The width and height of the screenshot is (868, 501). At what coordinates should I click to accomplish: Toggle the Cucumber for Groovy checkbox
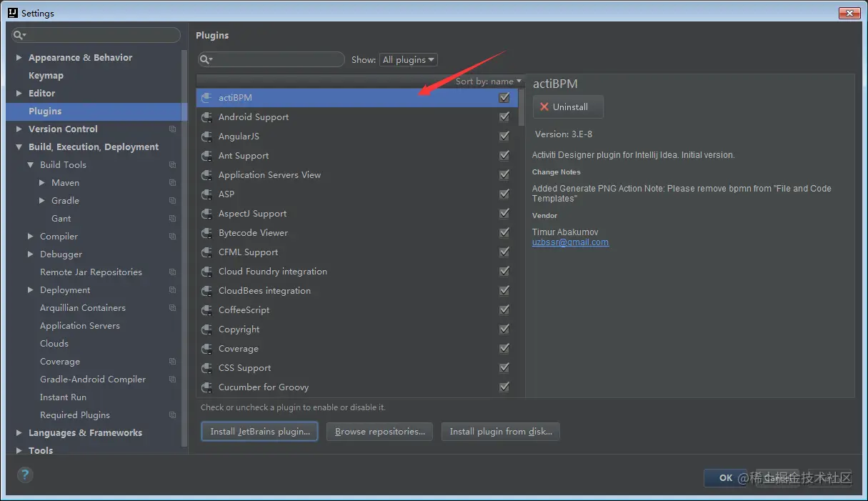504,387
